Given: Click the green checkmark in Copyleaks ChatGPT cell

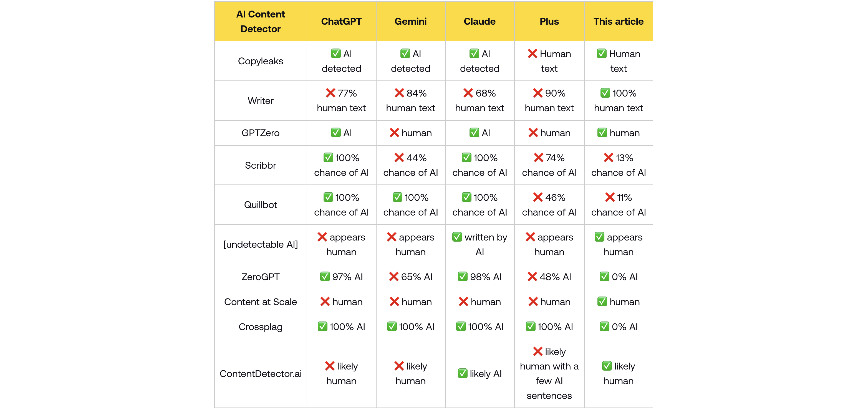Looking at the screenshot, I should click(335, 54).
